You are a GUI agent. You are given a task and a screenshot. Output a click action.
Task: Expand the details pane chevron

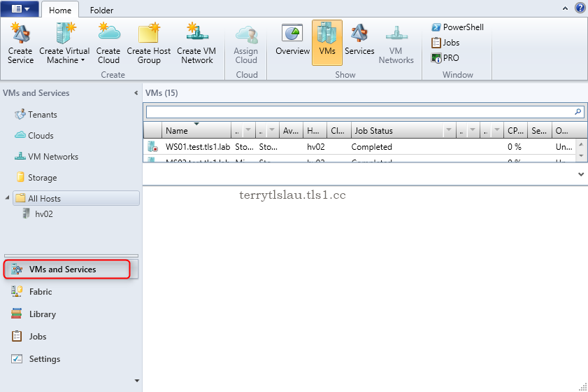click(581, 174)
